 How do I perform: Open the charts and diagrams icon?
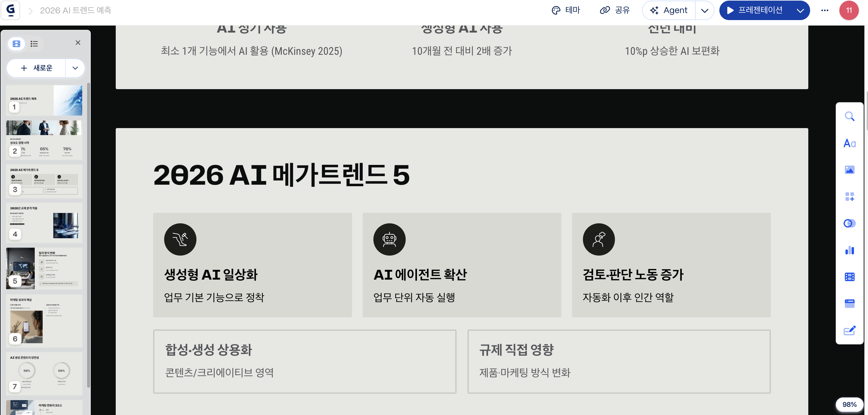(x=849, y=250)
